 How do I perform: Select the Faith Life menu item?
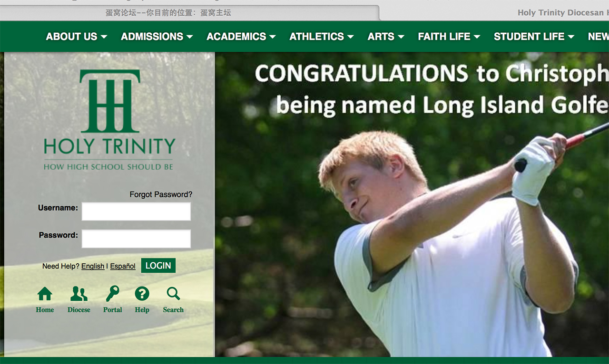449,37
